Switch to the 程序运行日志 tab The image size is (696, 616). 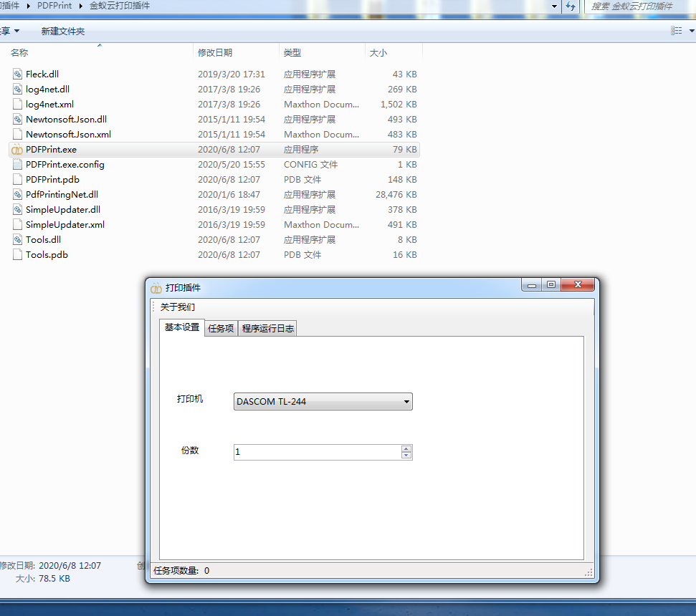point(267,329)
